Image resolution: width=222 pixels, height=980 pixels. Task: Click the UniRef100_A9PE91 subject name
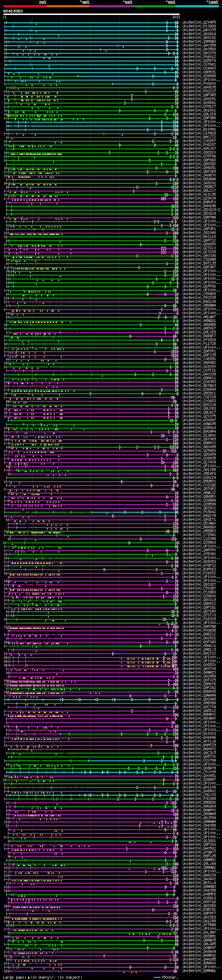tap(199, 72)
